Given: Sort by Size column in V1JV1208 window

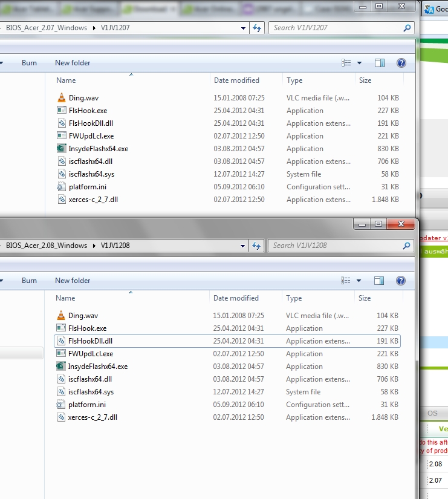Looking at the screenshot, I should tap(365, 298).
